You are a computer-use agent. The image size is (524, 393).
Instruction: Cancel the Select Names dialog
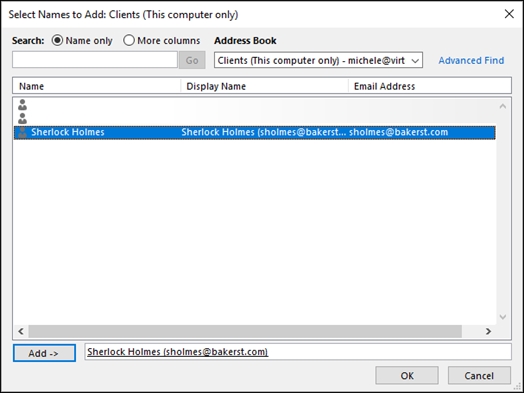(479, 376)
